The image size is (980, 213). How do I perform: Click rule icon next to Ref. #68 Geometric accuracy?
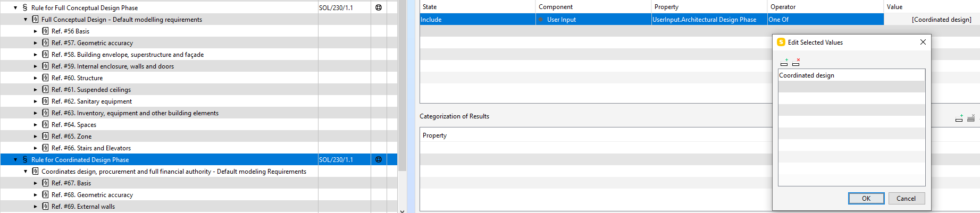(45, 194)
